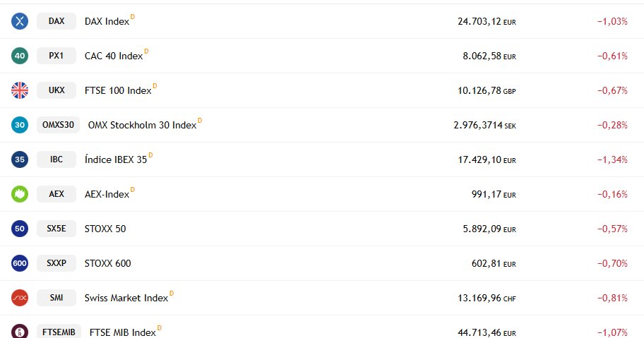The width and height of the screenshot is (644, 338).
Task: Click the UKX ticker badge
Action: (x=56, y=90)
